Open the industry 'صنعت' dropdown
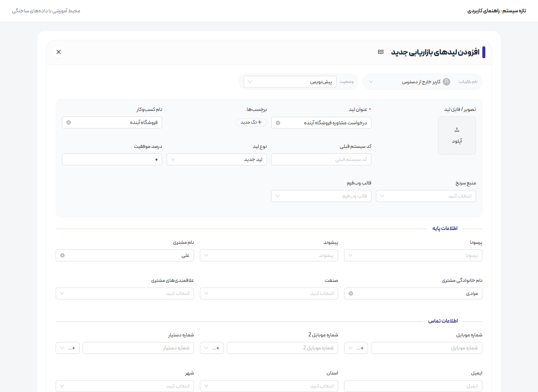Screen dimensions: 538x392 tap(269, 293)
